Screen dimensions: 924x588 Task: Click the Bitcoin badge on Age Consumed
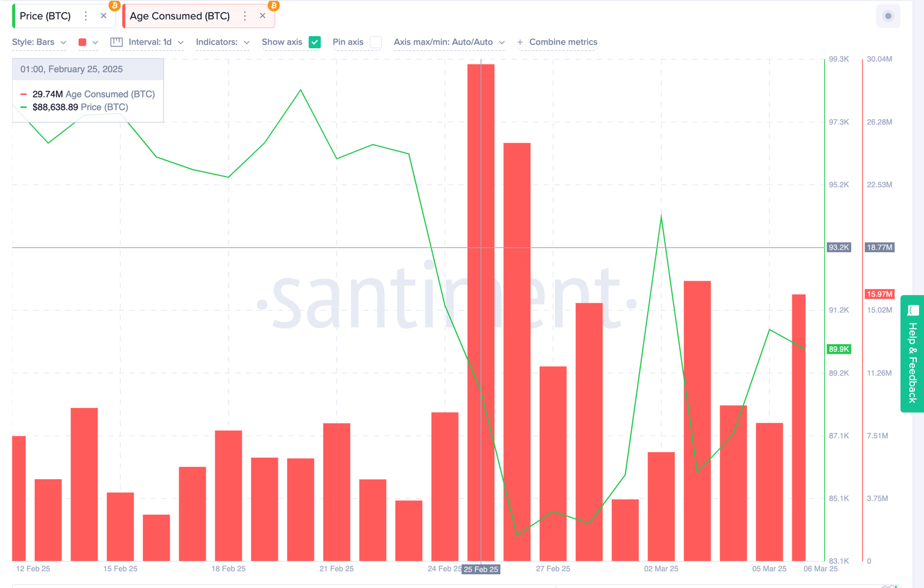[x=273, y=5]
